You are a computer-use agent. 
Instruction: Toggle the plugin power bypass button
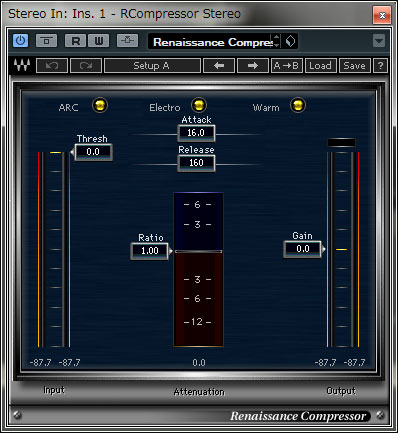pyautogui.click(x=20, y=41)
